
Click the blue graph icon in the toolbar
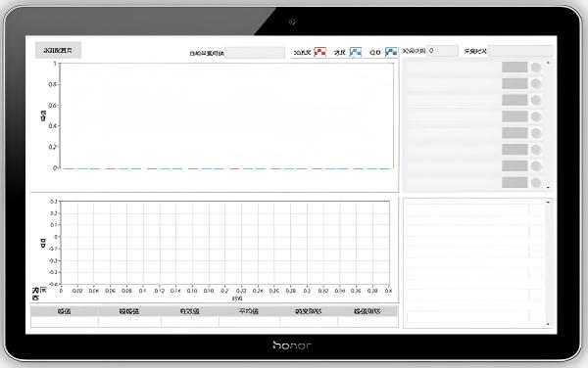click(x=356, y=52)
